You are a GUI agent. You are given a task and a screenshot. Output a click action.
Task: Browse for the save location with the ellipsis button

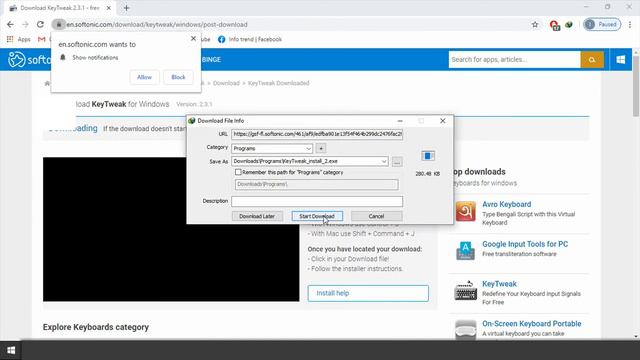[397, 162]
